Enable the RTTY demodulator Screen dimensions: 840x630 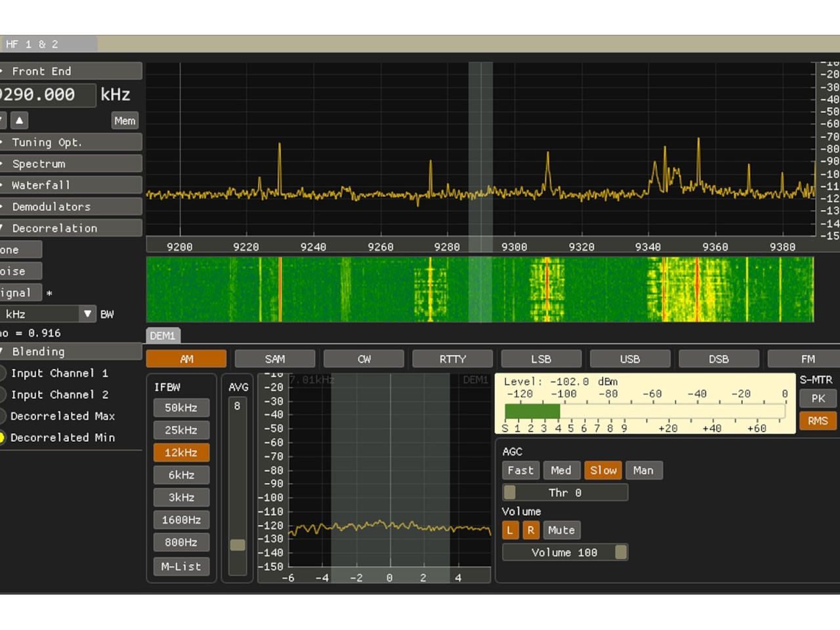click(452, 358)
